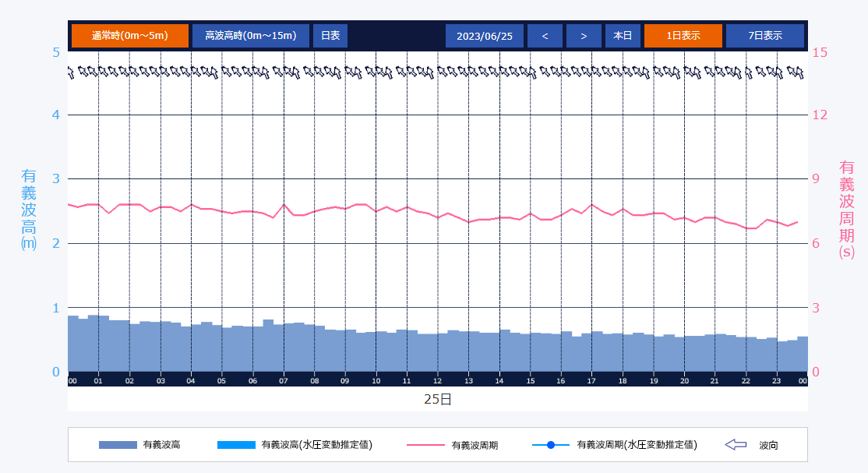
Task: Click the pink 有義波周期 line legend marker
Action: click(x=425, y=445)
